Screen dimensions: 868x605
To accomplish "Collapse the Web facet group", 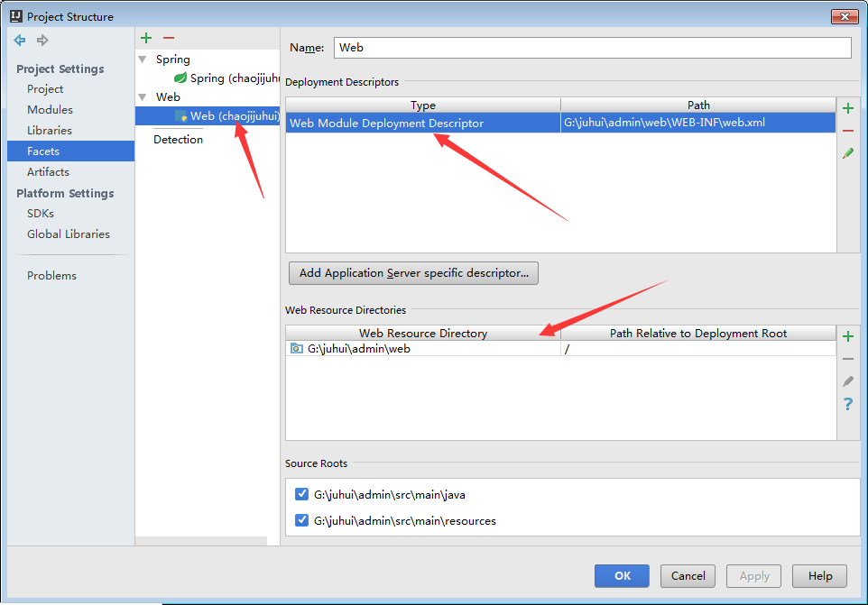I will [143, 96].
